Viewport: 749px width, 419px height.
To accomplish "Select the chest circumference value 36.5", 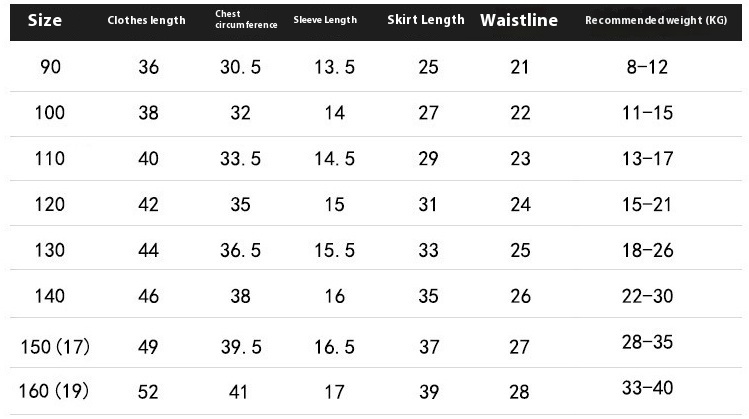I will (x=240, y=250).
